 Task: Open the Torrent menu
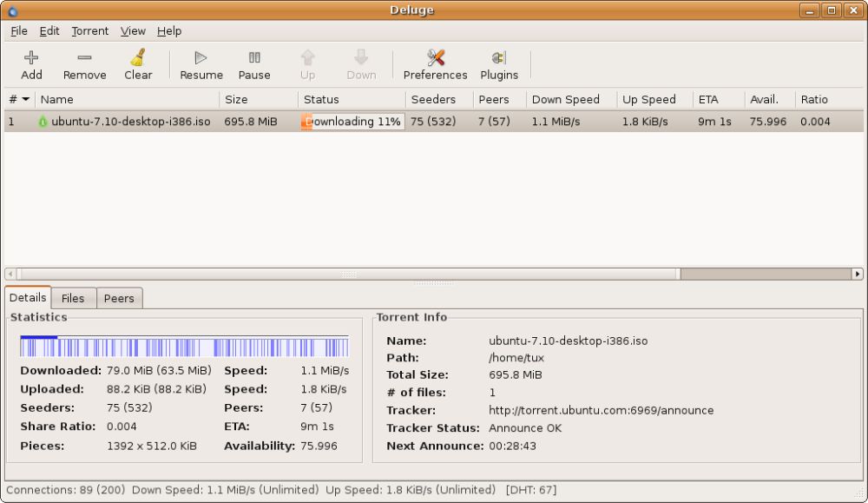(x=89, y=31)
